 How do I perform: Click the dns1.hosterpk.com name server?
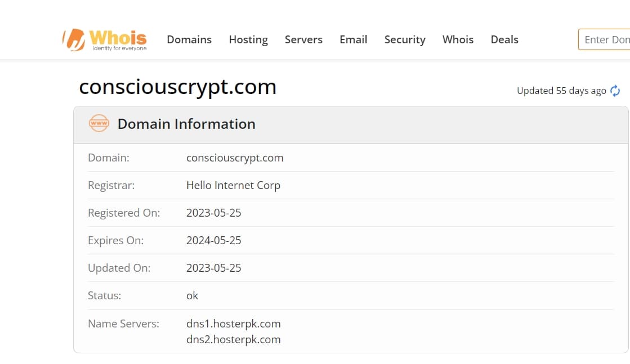234,323
